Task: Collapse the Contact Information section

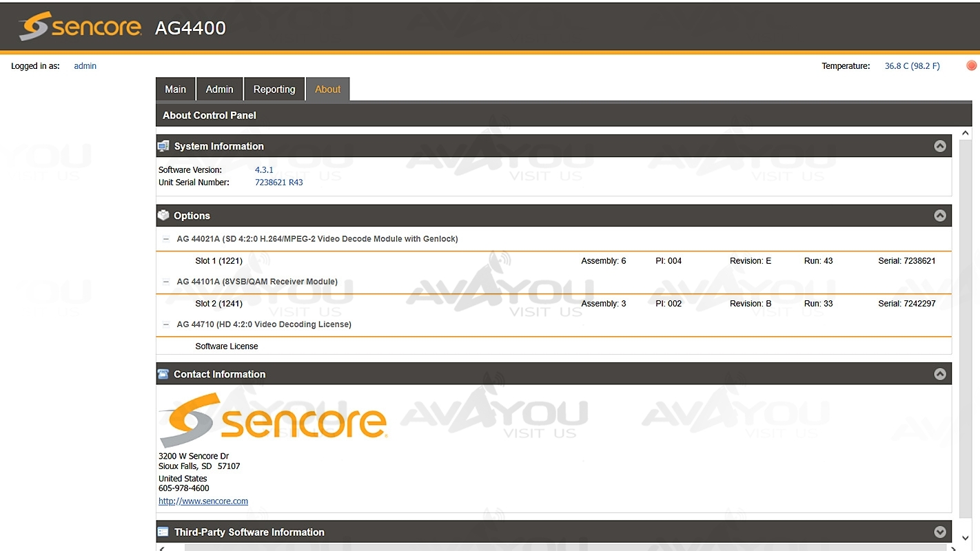Action: coord(939,374)
